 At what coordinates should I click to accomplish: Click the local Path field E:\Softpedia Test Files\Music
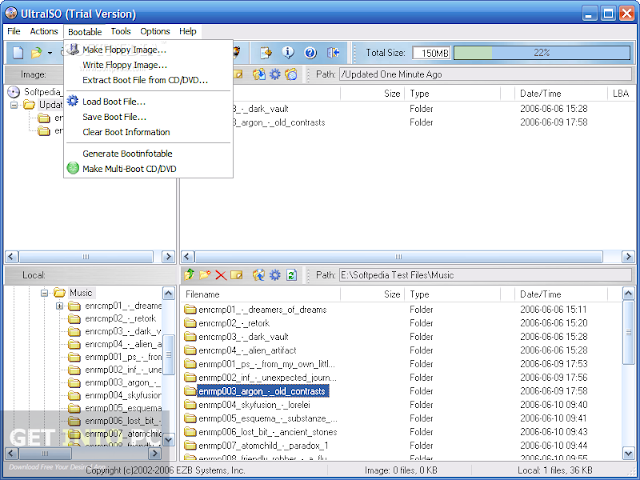(x=485, y=275)
